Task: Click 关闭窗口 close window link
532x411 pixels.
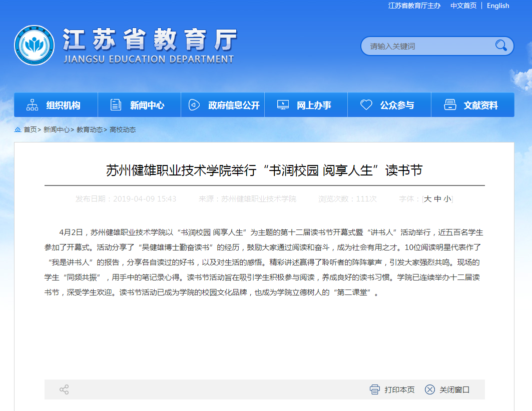Action: (454, 389)
